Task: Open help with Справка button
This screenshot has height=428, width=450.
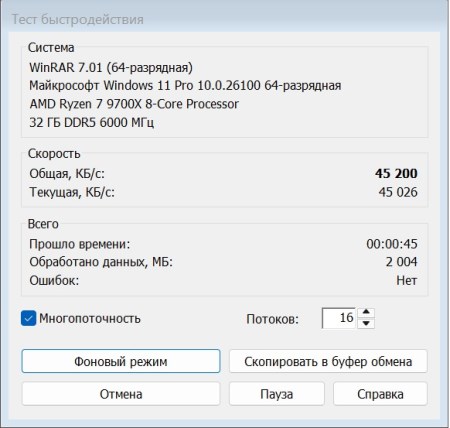Action: 380,394
